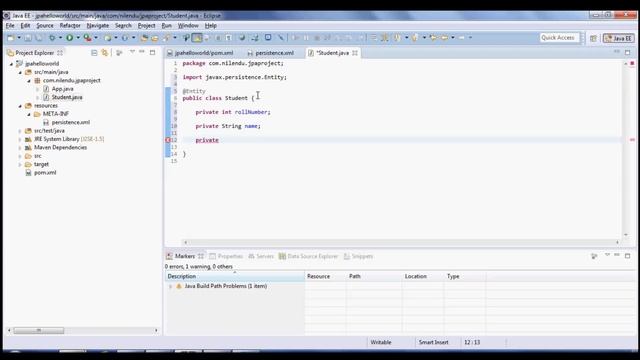Select Student.java in Project Explorer
This screenshot has height=360, width=640.
[67, 97]
